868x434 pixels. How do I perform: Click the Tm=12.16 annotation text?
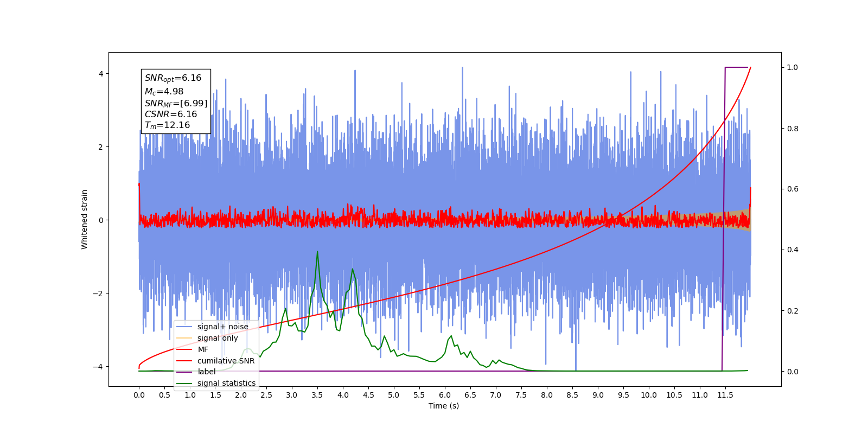(167, 125)
